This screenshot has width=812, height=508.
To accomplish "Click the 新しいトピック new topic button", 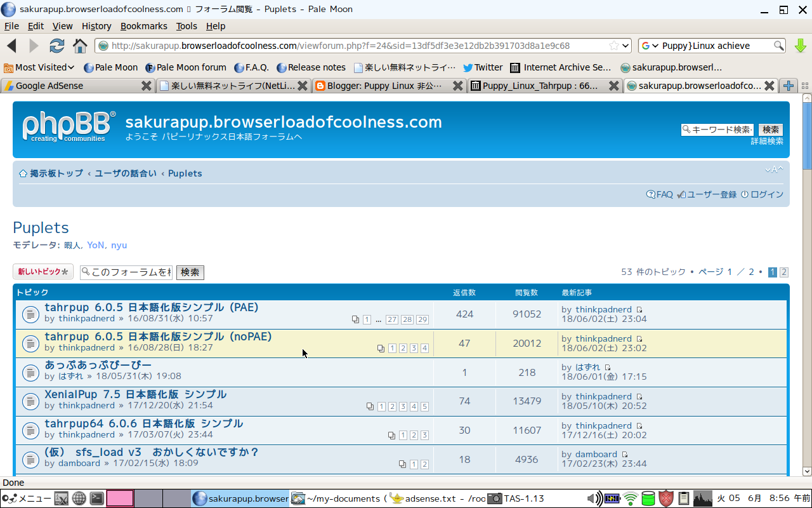I will pos(43,272).
